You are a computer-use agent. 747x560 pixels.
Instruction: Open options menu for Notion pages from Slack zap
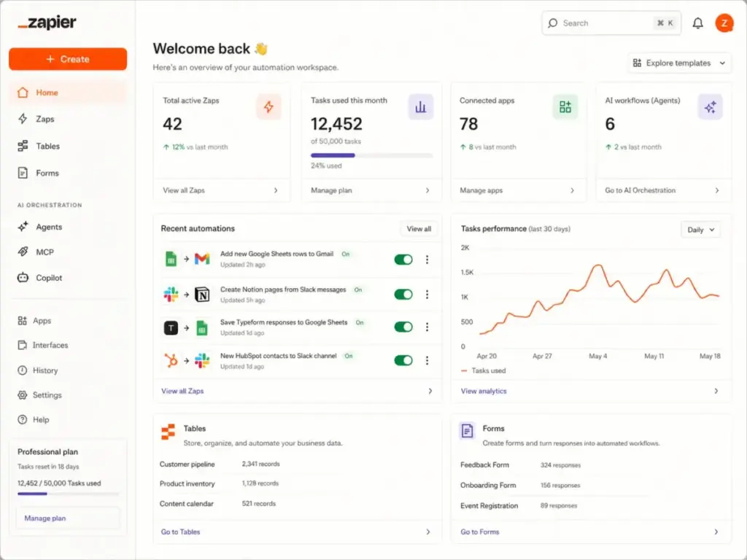tap(427, 295)
